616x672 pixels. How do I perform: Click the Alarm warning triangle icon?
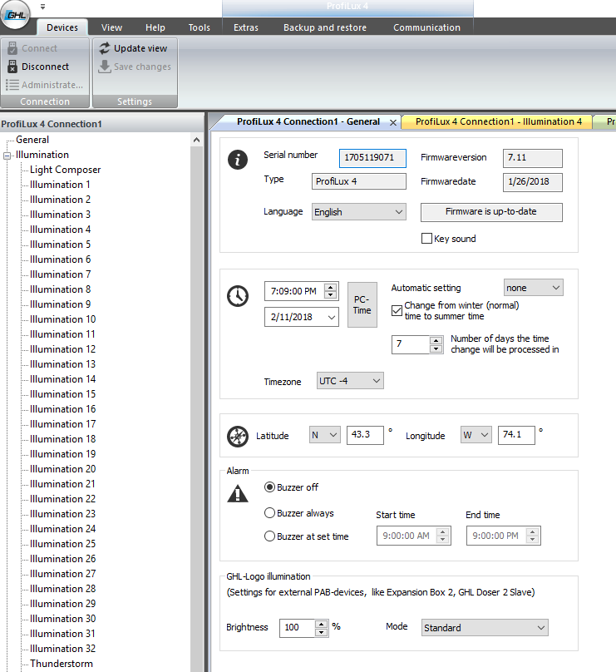tap(238, 494)
